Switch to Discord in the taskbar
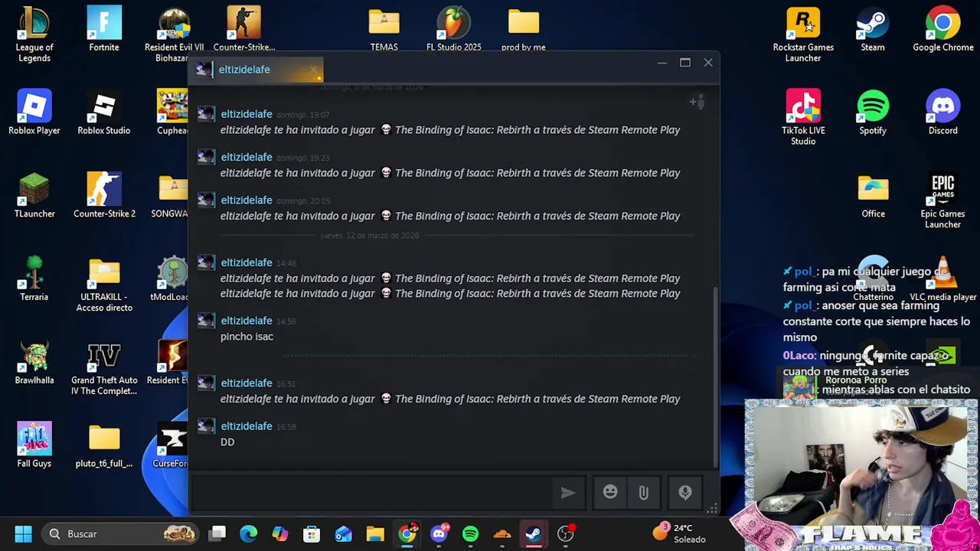 [439, 533]
